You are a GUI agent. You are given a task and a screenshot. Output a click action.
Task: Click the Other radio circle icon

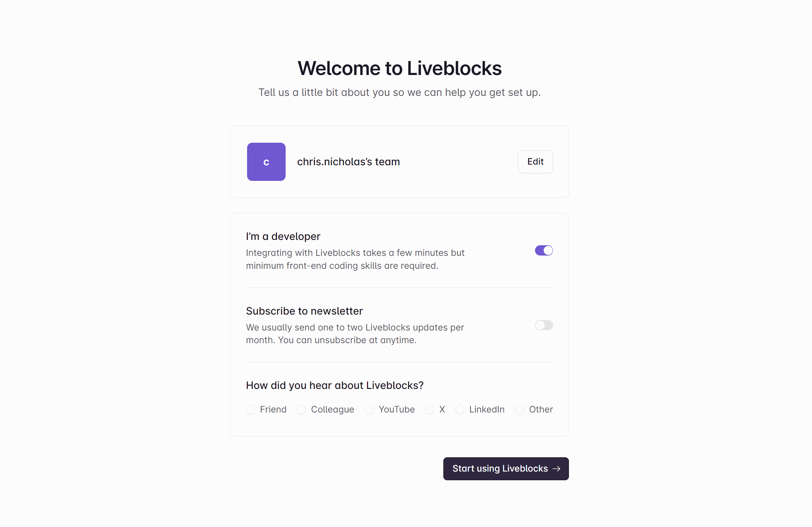519,410
